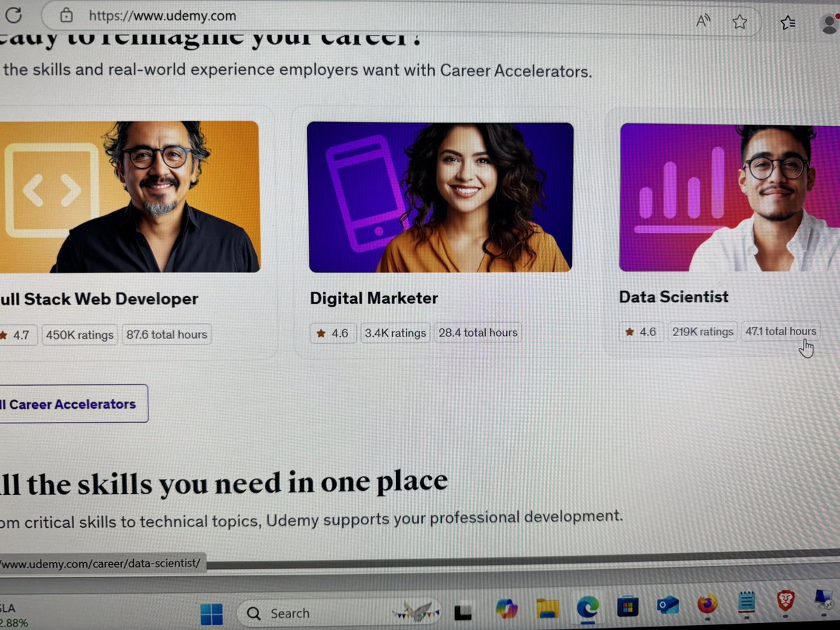Open File Explorer from the taskbar
The width and height of the screenshot is (840, 630).
click(x=547, y=609)
